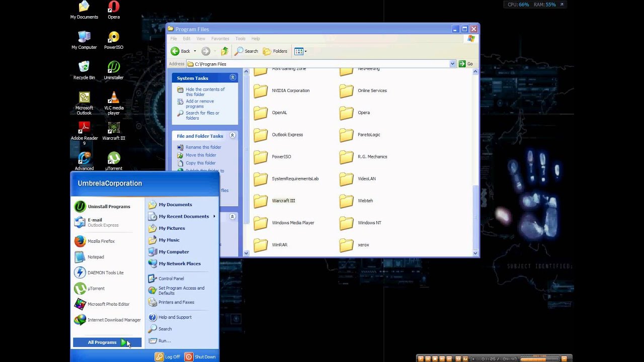
Task: Click the vertical scrollbar of the folder list
Action: (x=475, y=162)
